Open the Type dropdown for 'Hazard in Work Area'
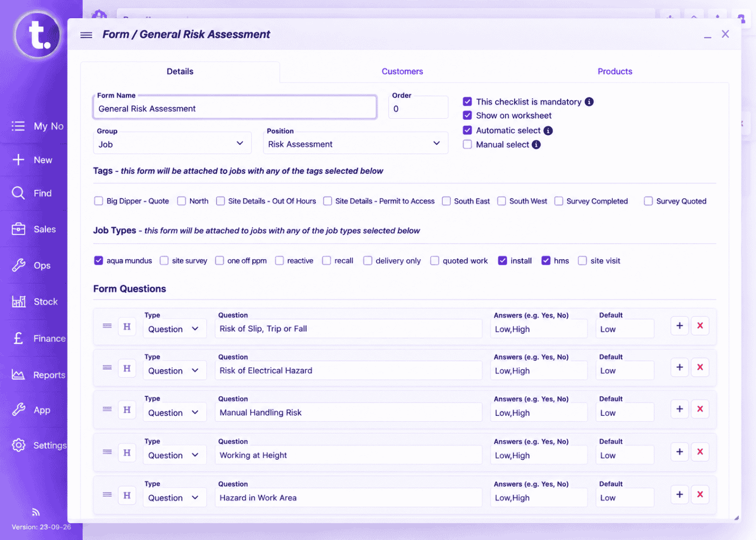Viewport: 756px width, 540px height. click(x=174, y=498)
